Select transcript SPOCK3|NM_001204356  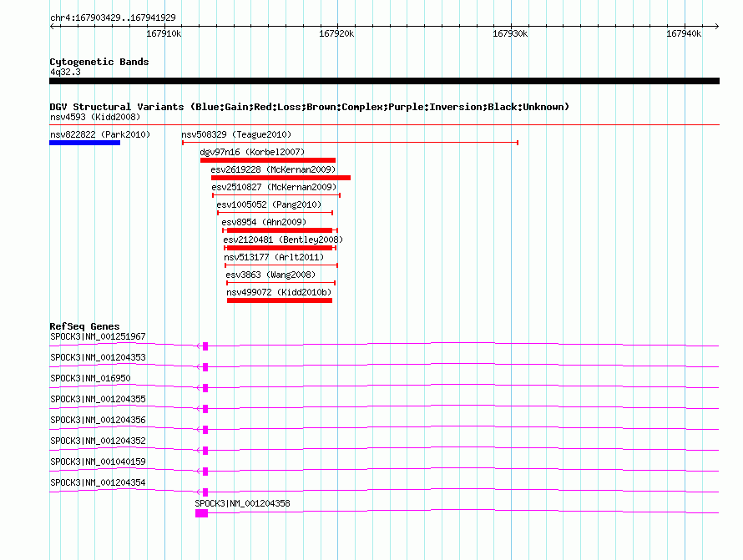pos(98,420)
